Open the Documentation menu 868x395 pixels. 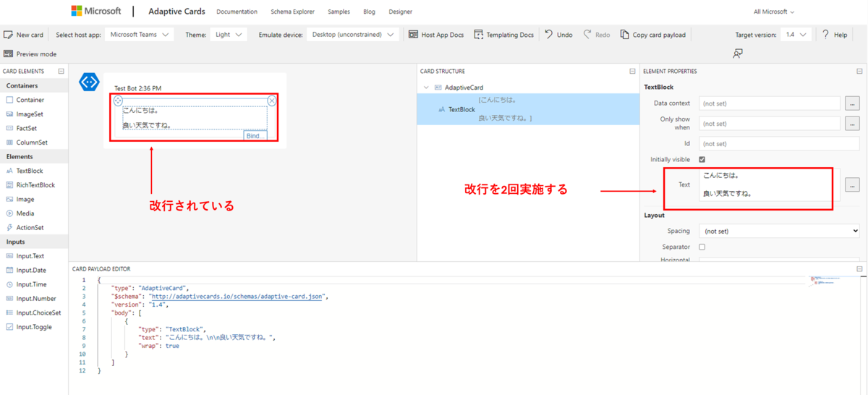pyautogui.click(x=237, y=12)
